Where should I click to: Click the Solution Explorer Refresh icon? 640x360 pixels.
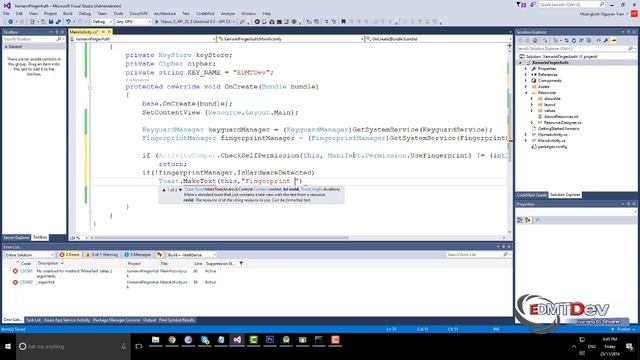(573, 40)
